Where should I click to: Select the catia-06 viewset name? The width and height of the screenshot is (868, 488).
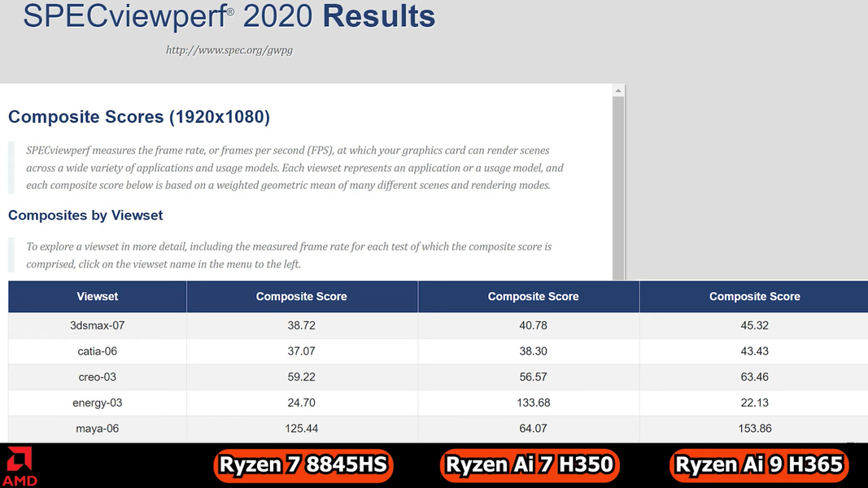[98, 351]
